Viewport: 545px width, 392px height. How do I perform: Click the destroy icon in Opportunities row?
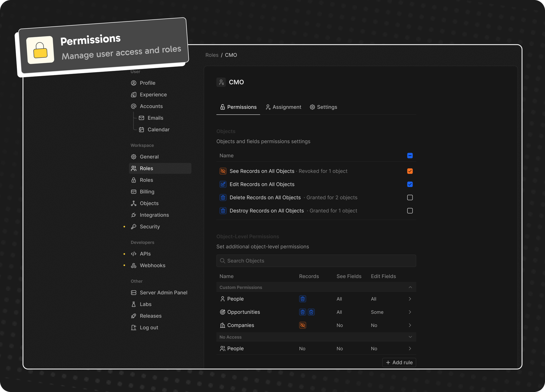311,312
